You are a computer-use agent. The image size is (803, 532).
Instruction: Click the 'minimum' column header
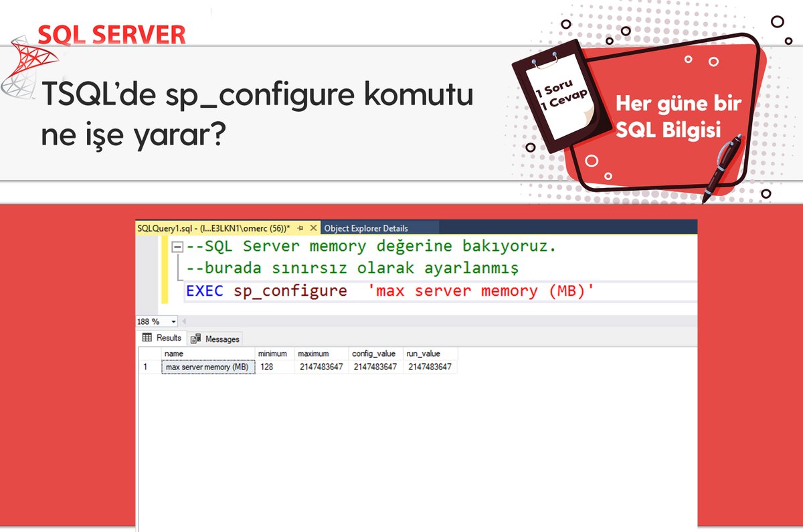275,353
